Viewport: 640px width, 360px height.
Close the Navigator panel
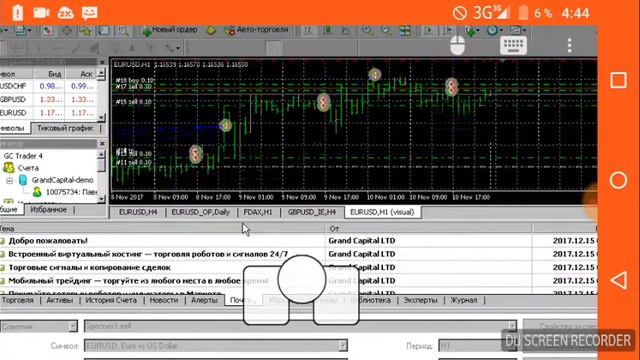[x=102, y=144]
